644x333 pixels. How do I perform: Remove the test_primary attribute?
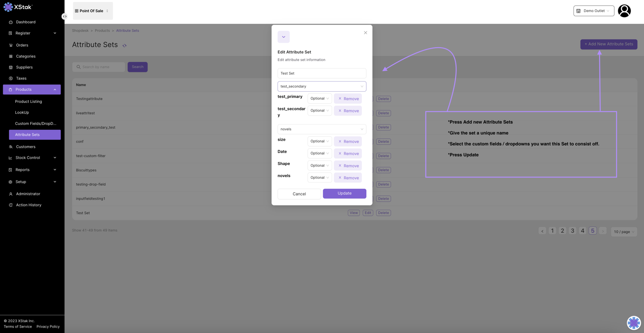[x=348, y=99]
